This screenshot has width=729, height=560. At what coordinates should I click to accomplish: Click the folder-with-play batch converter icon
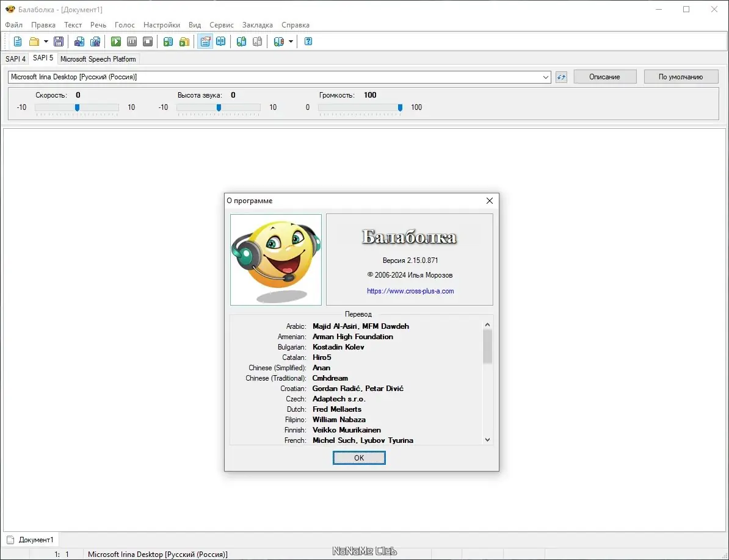pyautogui.click(x=184, y=42)
